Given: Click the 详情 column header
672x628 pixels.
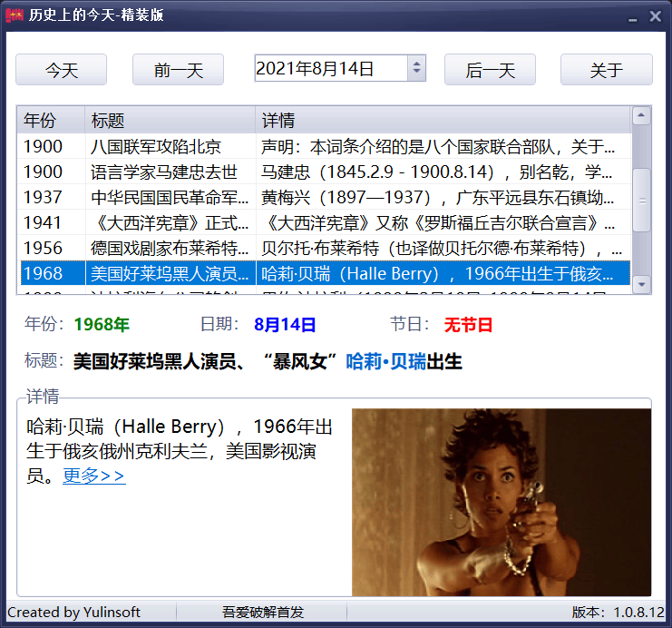Looking at the screenshot, I should 443,121.
